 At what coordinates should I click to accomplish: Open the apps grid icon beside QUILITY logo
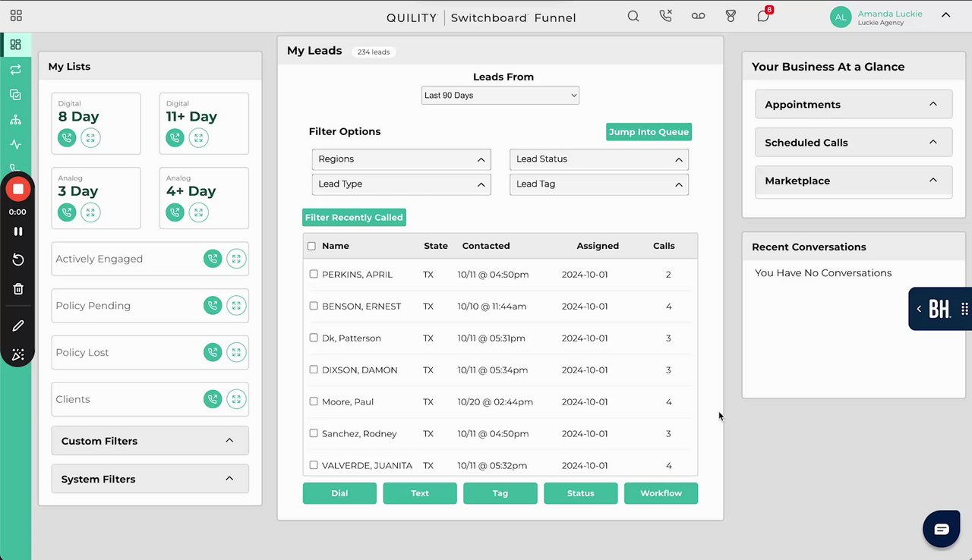[16, 15]
